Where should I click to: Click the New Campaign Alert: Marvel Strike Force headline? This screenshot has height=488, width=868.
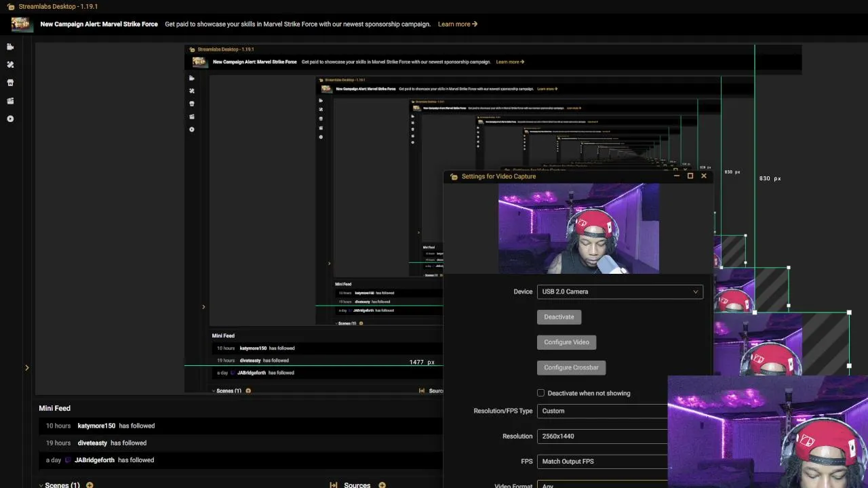pos(99,24)
